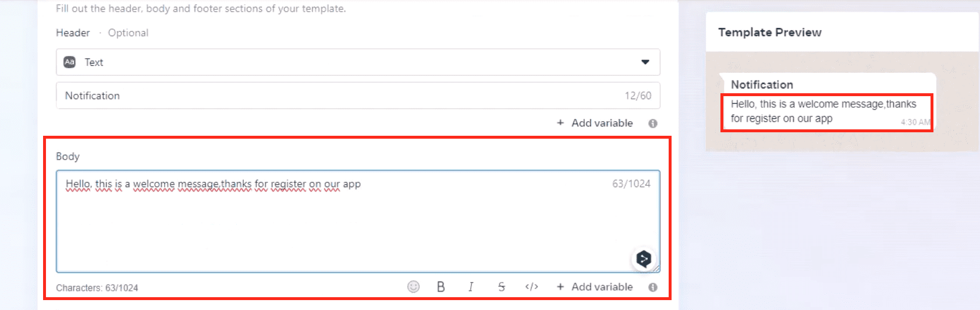Add variable to the body message
This screenshot has width=980, height=310.
(595, 287)
